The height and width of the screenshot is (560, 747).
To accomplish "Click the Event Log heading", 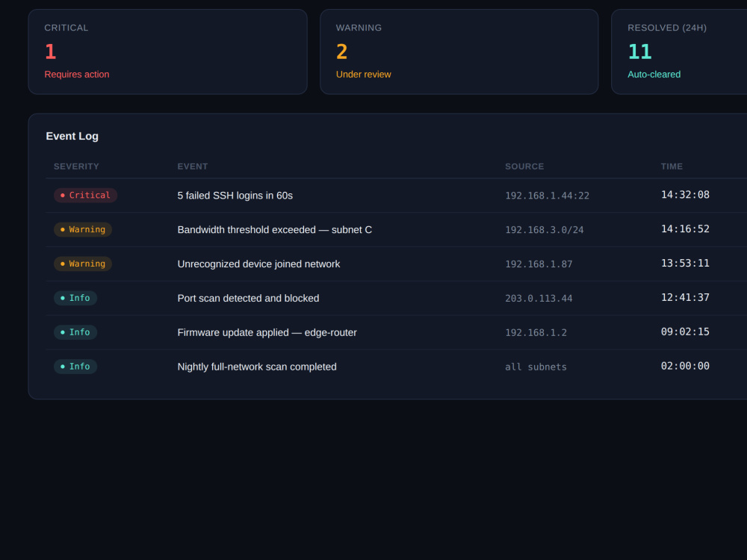I will [x=72, y=136].
